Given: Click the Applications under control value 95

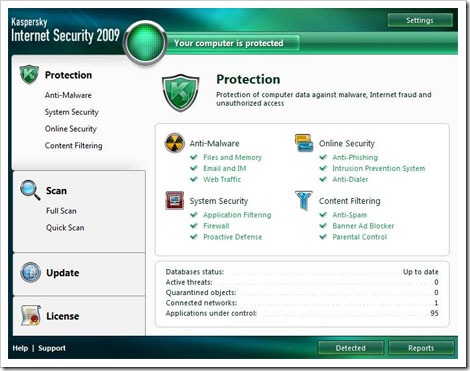Looking at the screenshot, I should (x=434, y=313).
